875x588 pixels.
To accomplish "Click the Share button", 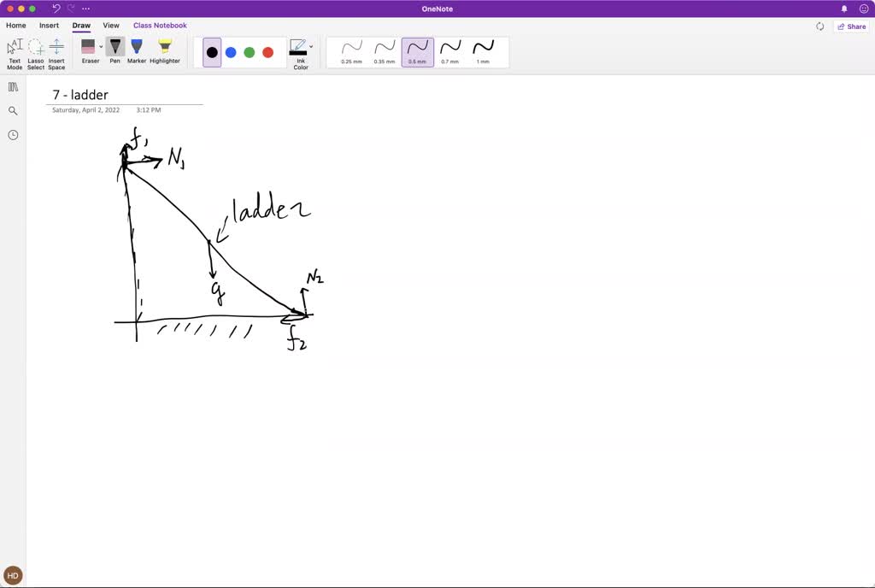I will point(851,26).
